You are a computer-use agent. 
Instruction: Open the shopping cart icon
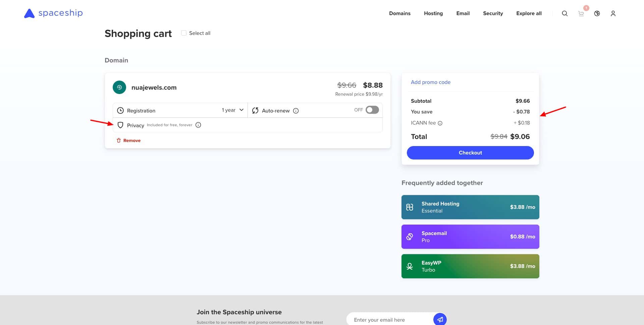point(581,13)
